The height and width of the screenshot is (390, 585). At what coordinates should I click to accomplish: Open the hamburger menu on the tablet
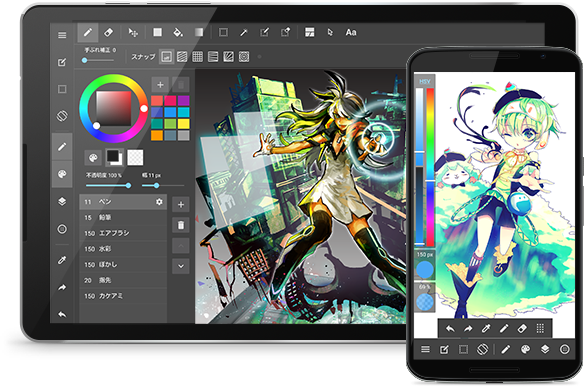pyautogui.click(x=62, y=35)
